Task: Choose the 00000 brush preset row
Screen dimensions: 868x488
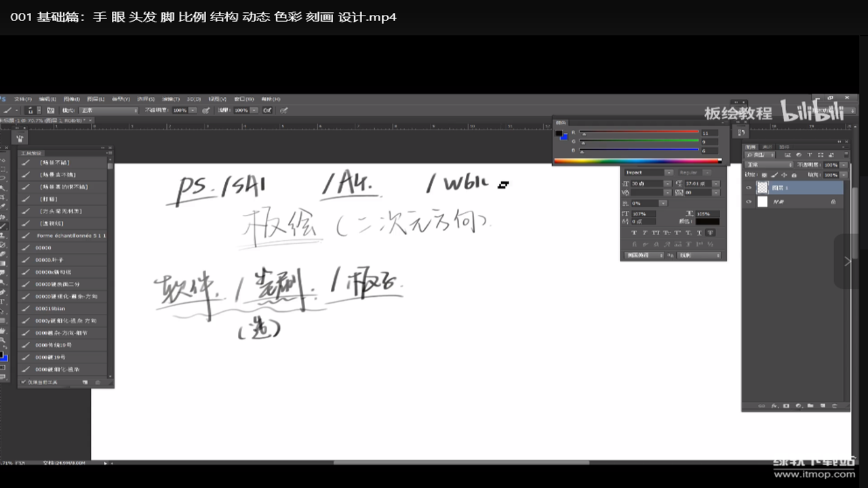Action: click(x=63, y=247)
